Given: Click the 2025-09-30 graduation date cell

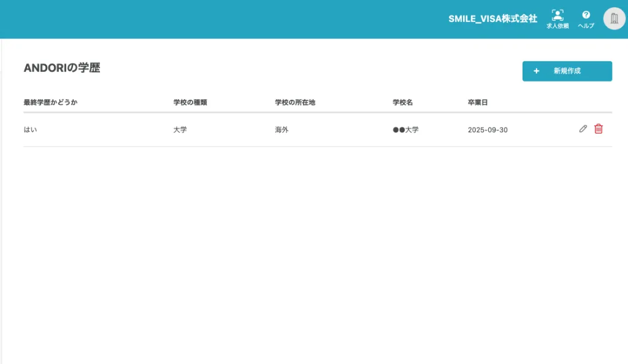Looking at the screenshot, I should coord(488,130).
